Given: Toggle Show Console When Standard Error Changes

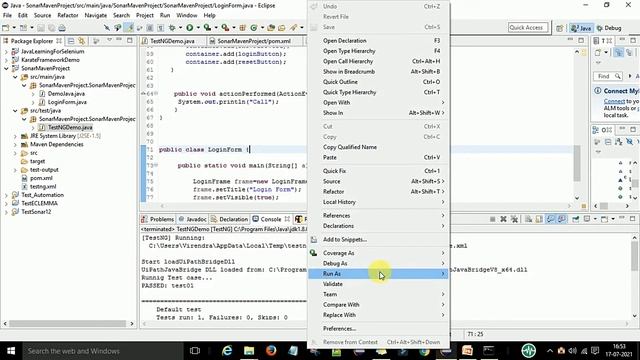Looking at the screenshot, I should [562, 219].
